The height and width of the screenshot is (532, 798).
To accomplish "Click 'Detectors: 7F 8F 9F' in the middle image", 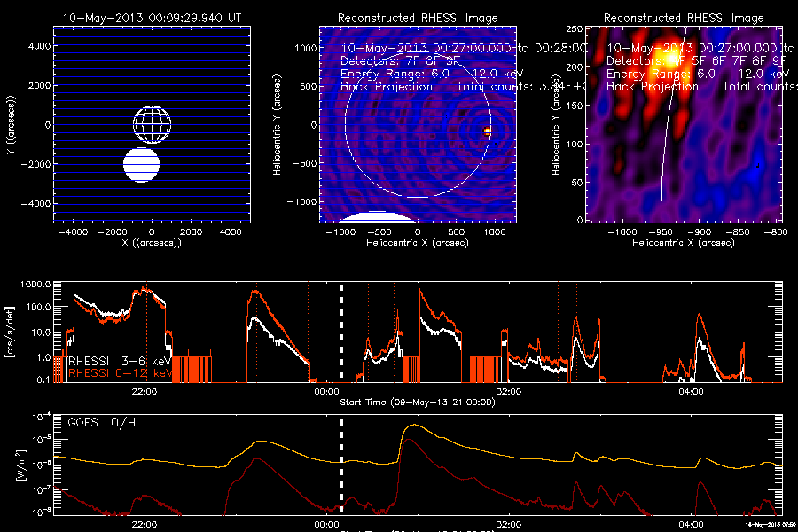I will pyautogui.click(x=400, y=60).
